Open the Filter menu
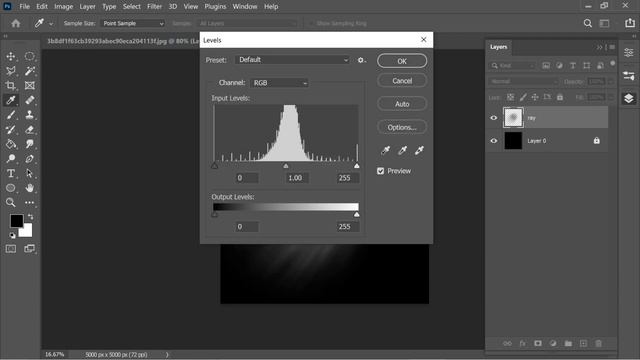Screen dimensions: 640x360 click(154, 7)
